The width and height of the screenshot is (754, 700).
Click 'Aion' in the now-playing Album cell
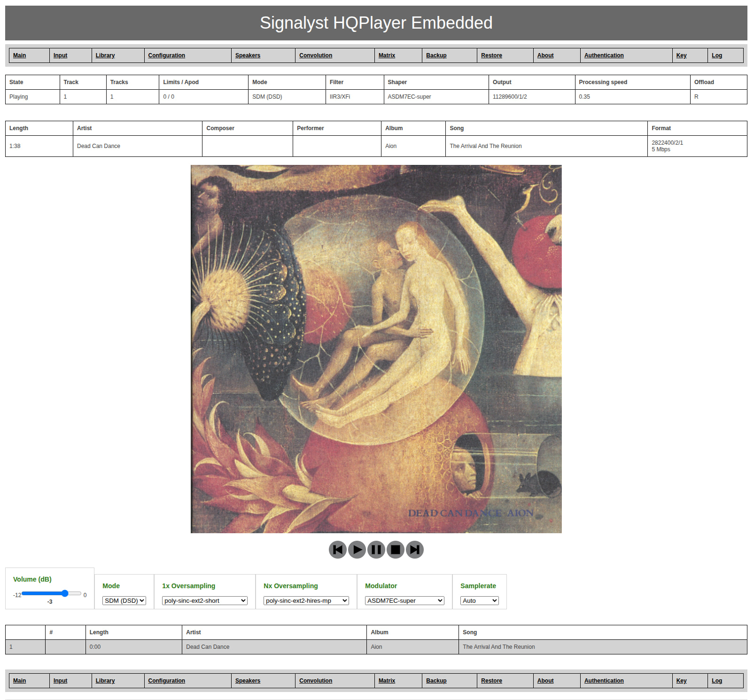pyautogui.click(x=391, y=146)
